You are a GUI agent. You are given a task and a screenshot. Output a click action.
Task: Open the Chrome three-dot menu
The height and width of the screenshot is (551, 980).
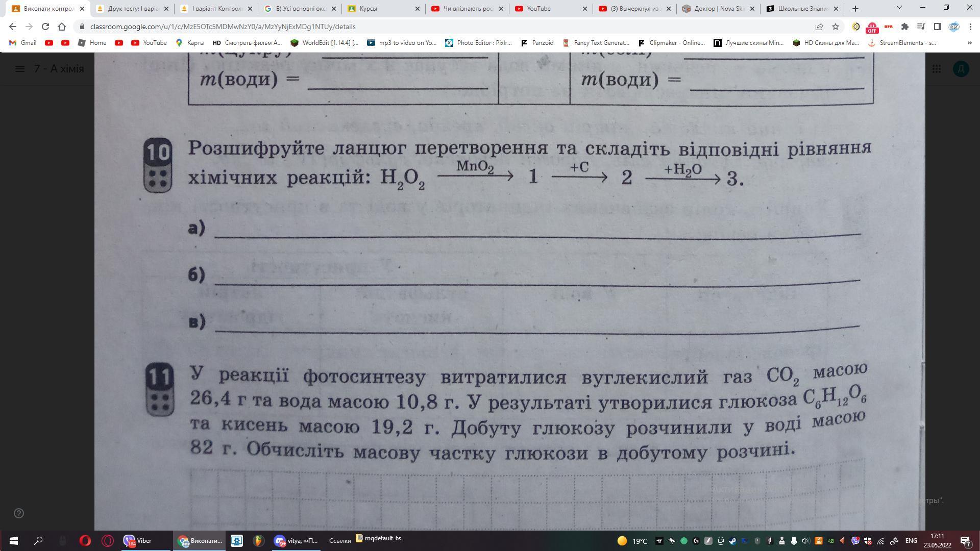tap(970, 27)
